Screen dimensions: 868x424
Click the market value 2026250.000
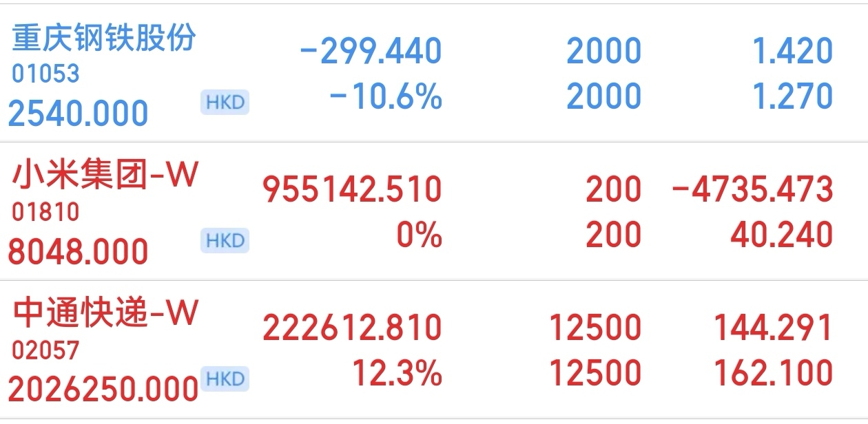pos(103,390)
